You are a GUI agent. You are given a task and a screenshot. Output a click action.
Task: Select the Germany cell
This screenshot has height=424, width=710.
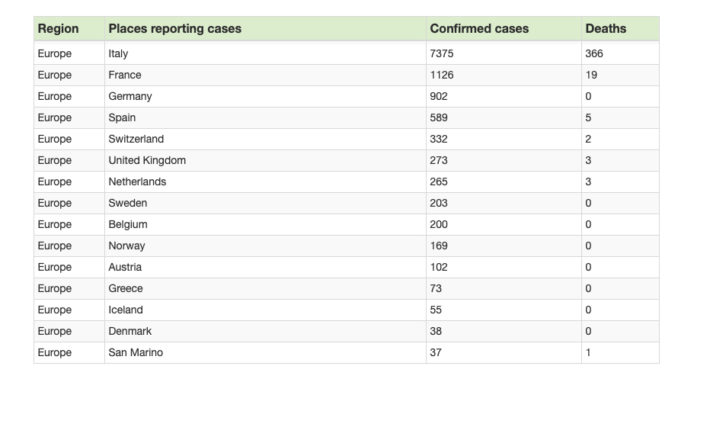130,97
